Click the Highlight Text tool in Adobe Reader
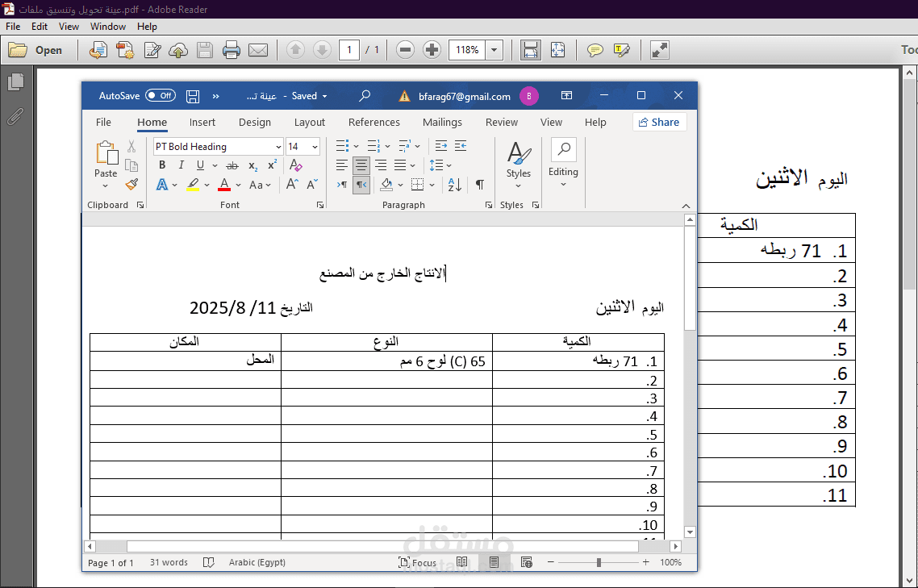This screenshot has height=588, width=918. pos(622,50)
